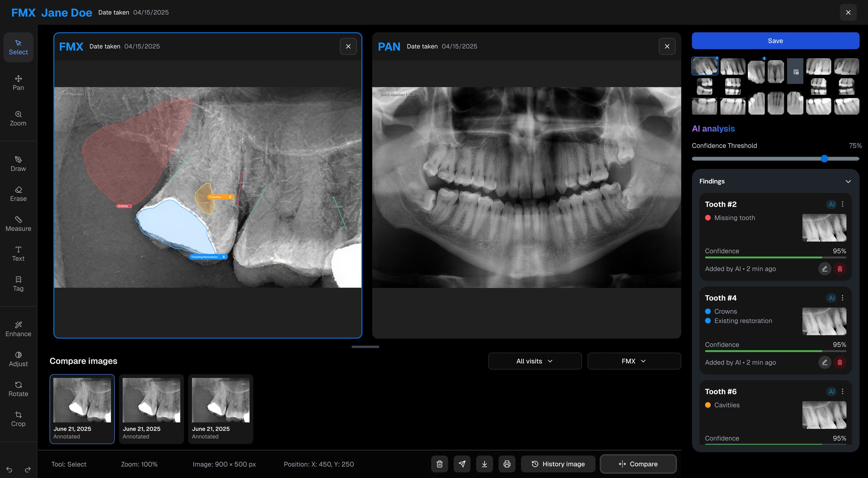Edit the Tooth #2 finding
Viewport: 868px width, 478px height.
click(x=825, y=269)
